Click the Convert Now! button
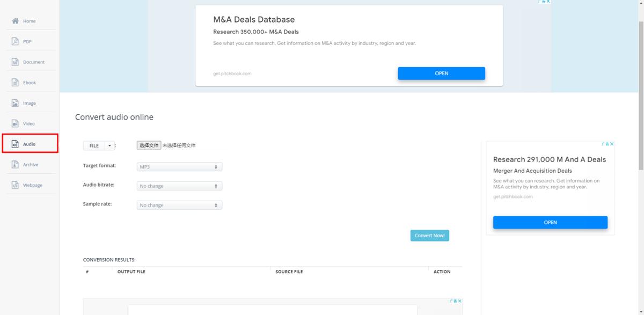 tap(429, 236)
